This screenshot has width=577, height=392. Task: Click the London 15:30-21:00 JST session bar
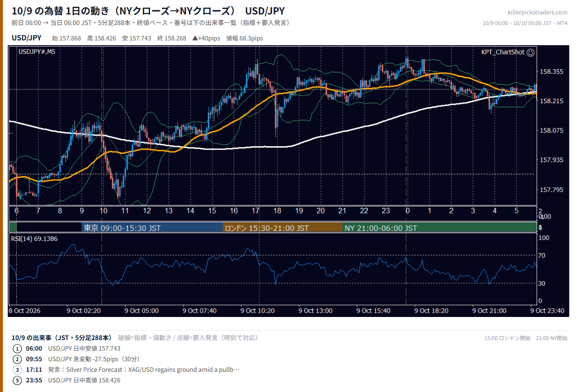[282, 228]
